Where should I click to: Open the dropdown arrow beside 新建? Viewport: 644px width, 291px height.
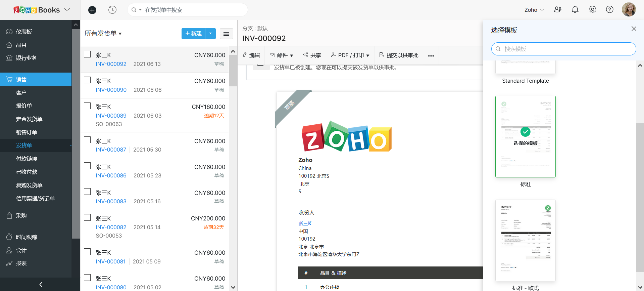click(x=210, y=34)
